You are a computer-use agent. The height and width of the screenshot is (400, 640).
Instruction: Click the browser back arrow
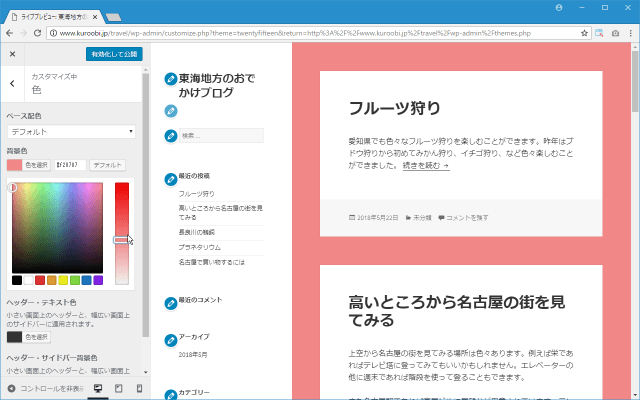pyautogui.click(x=9, y=33)
